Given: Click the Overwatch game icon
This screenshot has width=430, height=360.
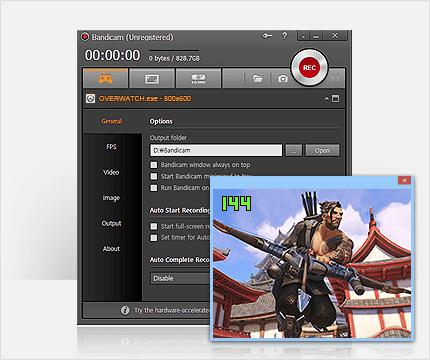Looking at the screenshot, I should point(90,99).
